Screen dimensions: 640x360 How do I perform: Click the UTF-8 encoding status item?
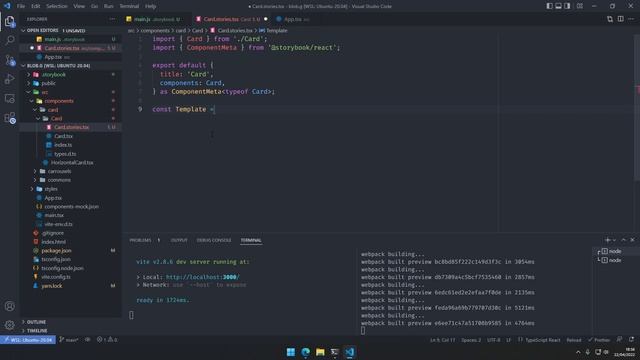tap(493, 340)
